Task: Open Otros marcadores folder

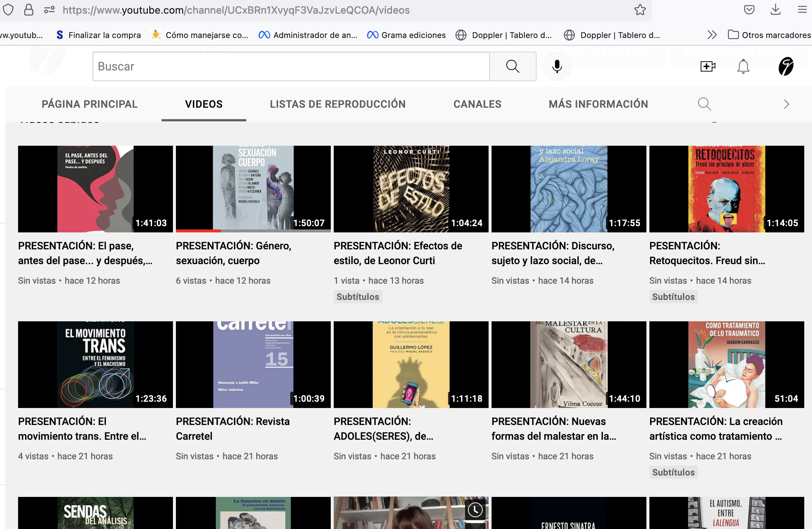Action: click(769, 35)
